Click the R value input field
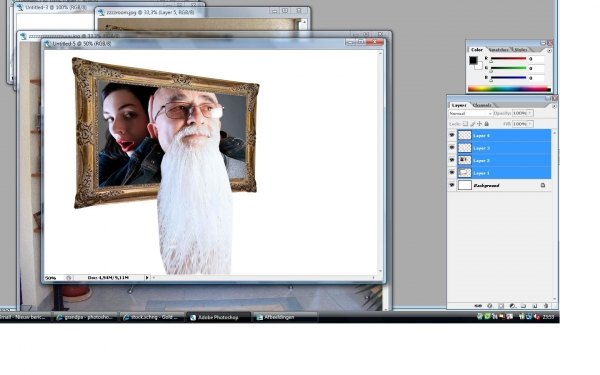The height and width of the screenshot is (375, 600). click(536, 59)
